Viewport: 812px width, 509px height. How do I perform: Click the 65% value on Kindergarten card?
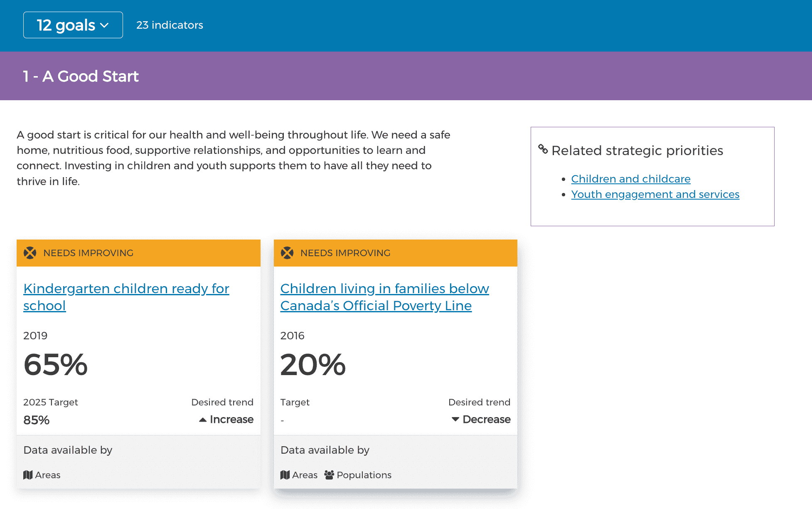tap(56, 365)
